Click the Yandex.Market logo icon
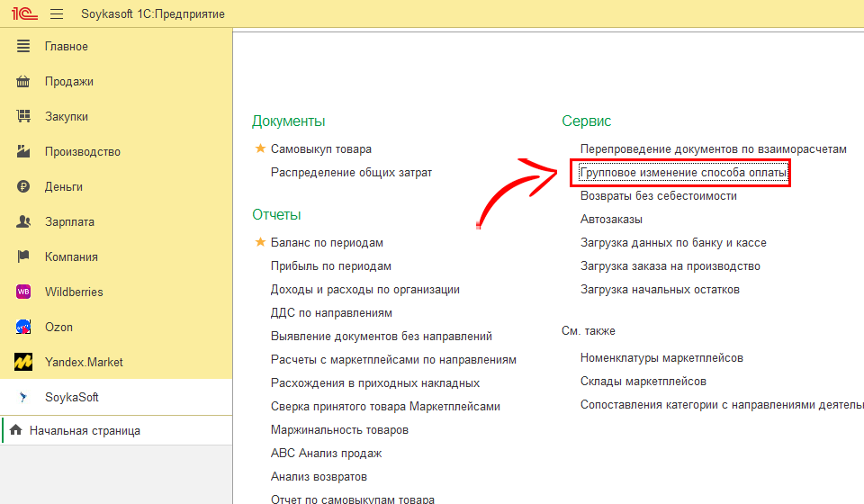This screenshot has height=504, width=864. coord(24,363)
